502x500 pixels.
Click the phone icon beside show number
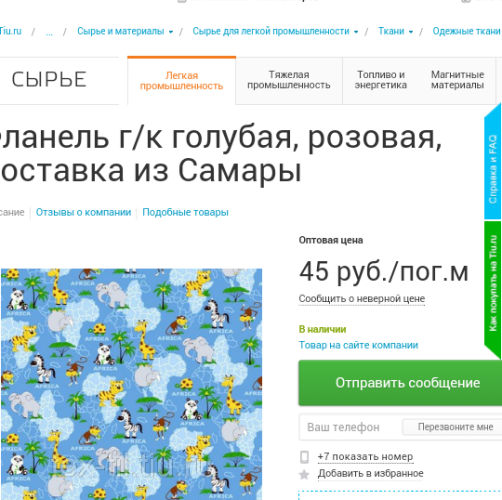(x=304, y=457)
